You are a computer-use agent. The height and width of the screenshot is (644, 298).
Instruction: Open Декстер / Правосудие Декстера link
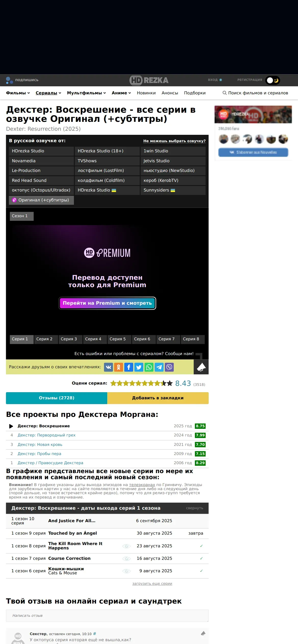(50, 463)
